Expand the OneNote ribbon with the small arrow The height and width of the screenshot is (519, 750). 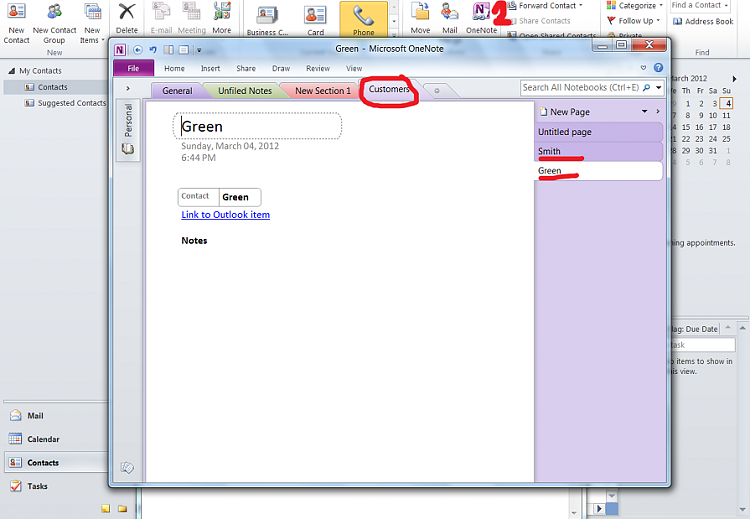(x=643, y=68)
